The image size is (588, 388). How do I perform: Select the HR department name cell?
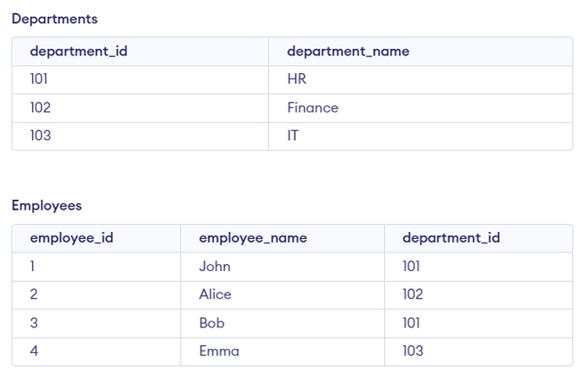click(x=297, y=79)
